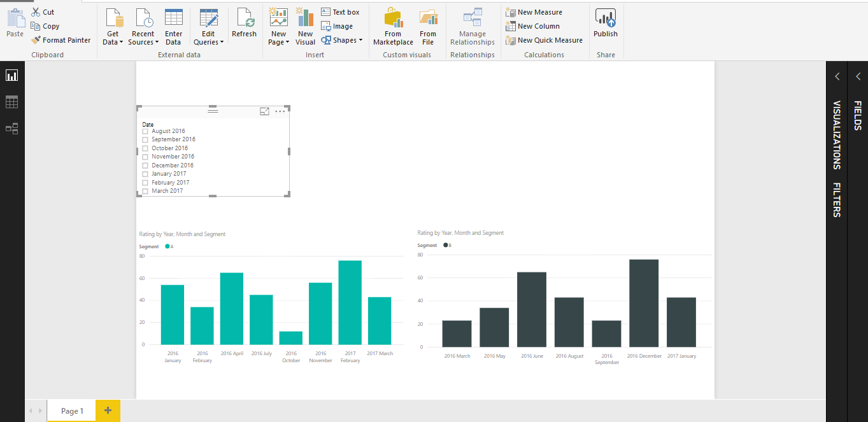The width and height of the screenshot is (868, 422).
Task: Open the VISUALIZATIONS pane label
Action: coord(837,135)
